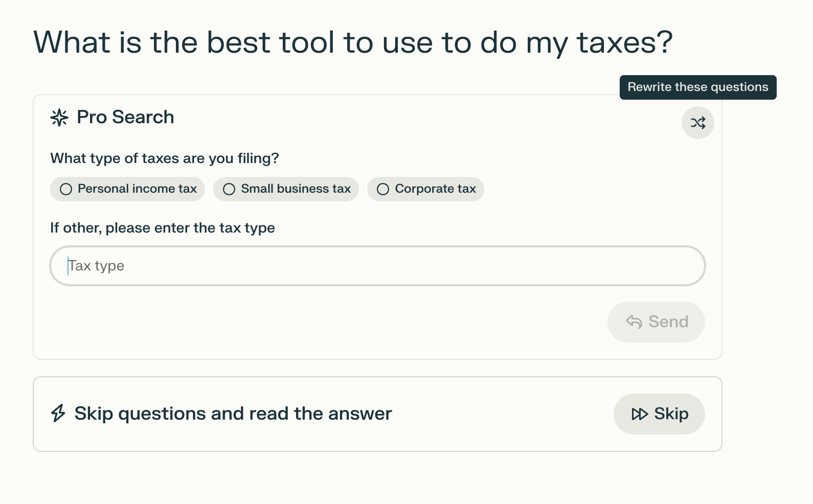Choose the 'Corporate tax' option label

click(x=435, y=189)
